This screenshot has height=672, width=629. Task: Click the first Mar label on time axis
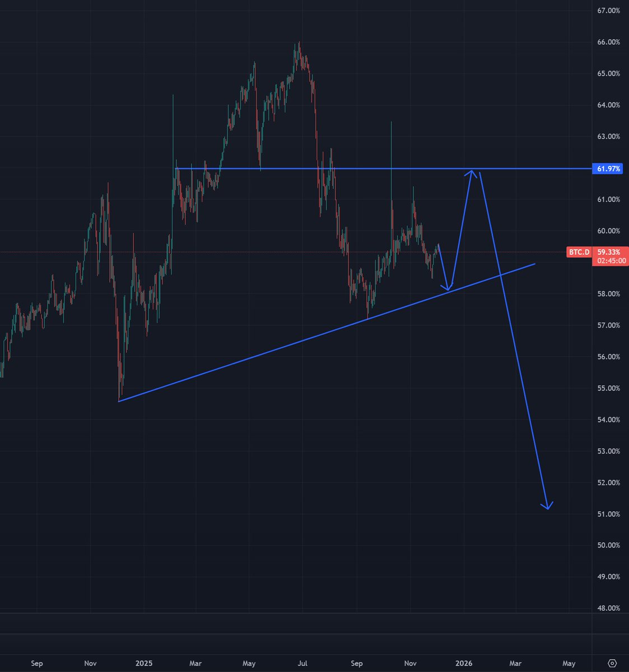[x=195, y=664]
